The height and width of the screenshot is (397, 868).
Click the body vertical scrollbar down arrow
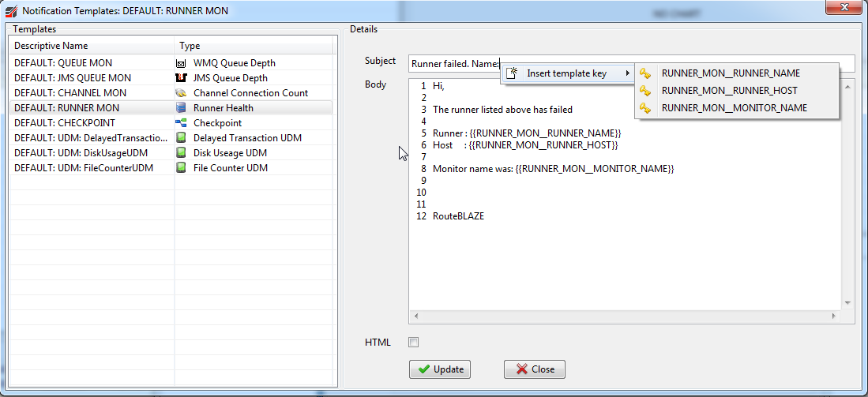pos(847,302)
